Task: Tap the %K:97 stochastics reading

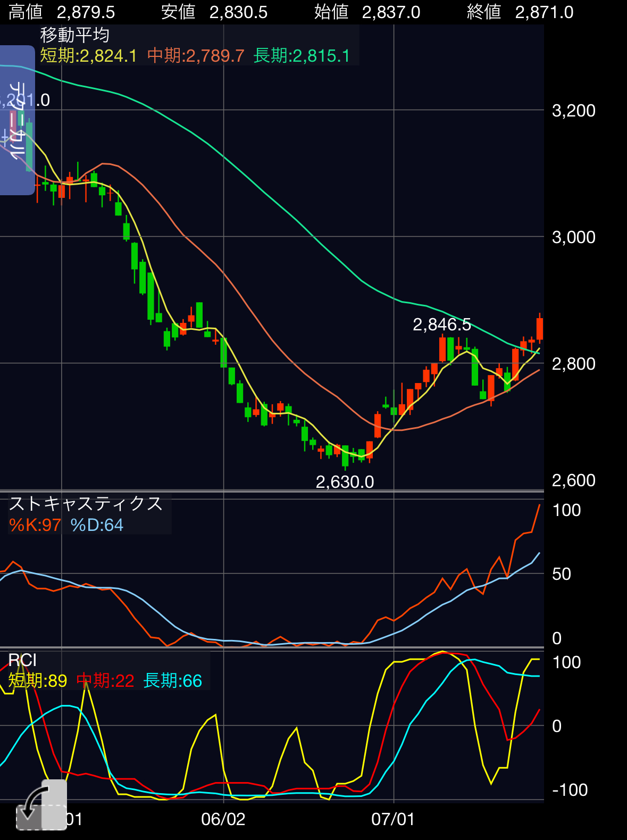Action: 35,525
